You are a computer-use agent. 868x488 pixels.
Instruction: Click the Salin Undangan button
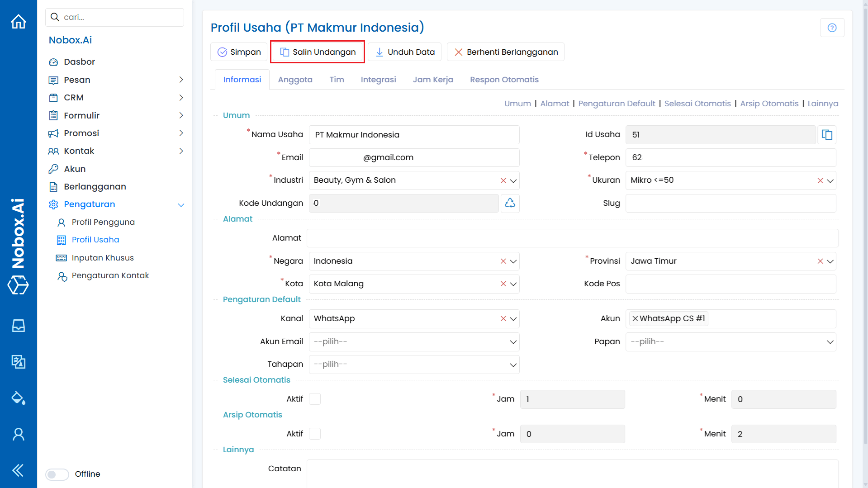click(317, 52)
